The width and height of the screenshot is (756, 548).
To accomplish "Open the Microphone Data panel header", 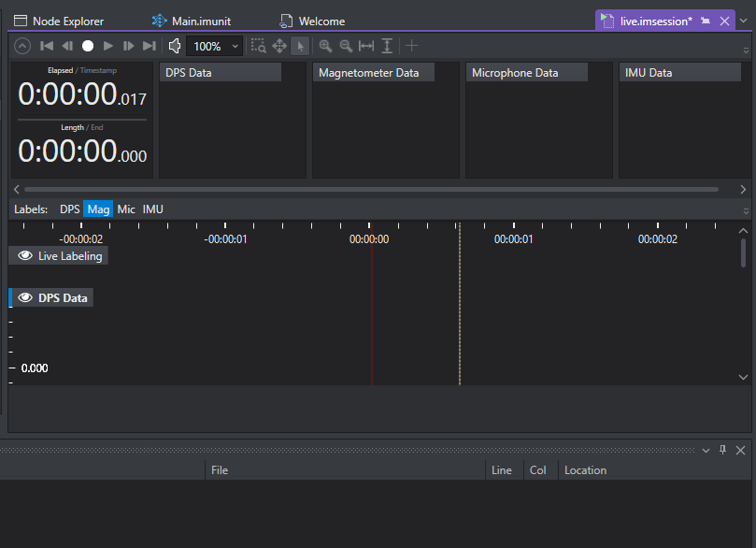I will (527, 72).
